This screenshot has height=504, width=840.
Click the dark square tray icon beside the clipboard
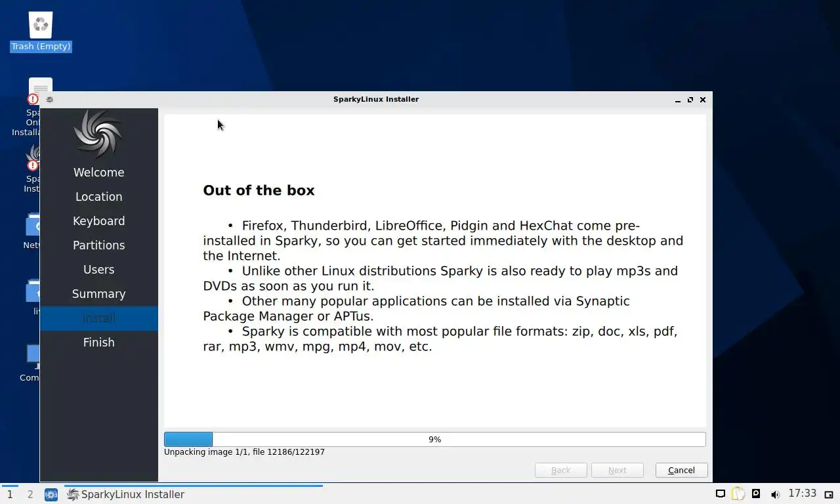pyautogui.click(x=756, y=494)
